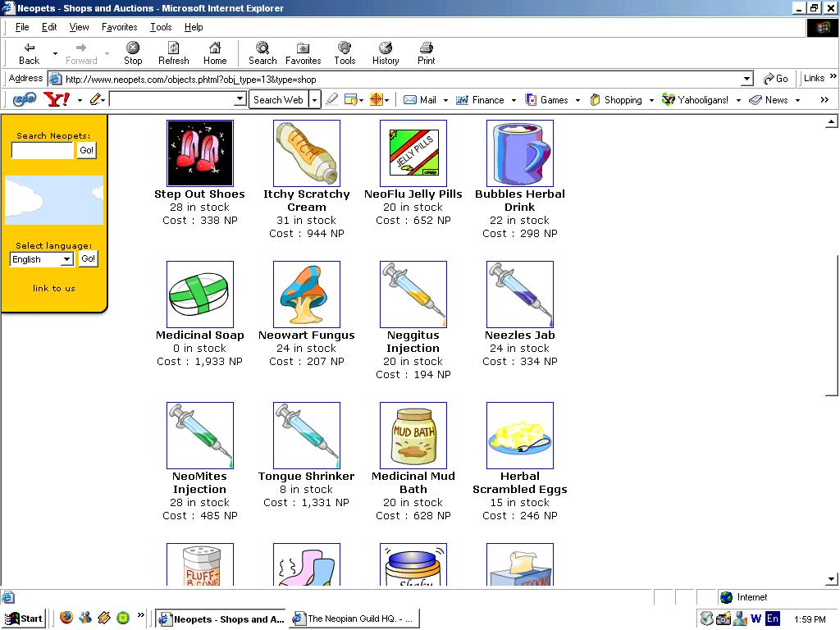Expand the Yahoo search box dropdown

coord(240,99)
